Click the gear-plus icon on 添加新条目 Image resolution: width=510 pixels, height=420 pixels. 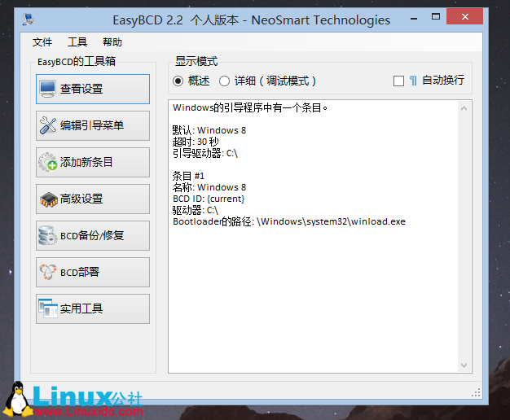tap(48, 162)
